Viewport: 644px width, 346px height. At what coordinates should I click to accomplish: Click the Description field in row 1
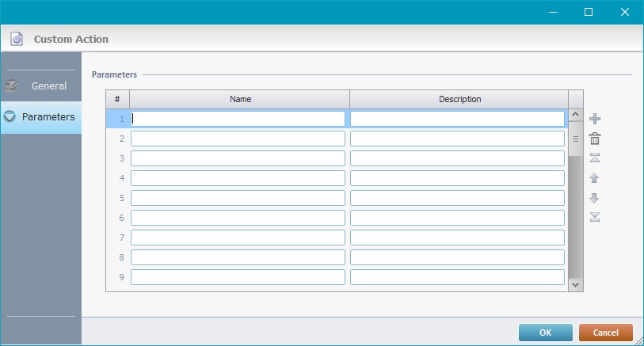coord(458,119)
